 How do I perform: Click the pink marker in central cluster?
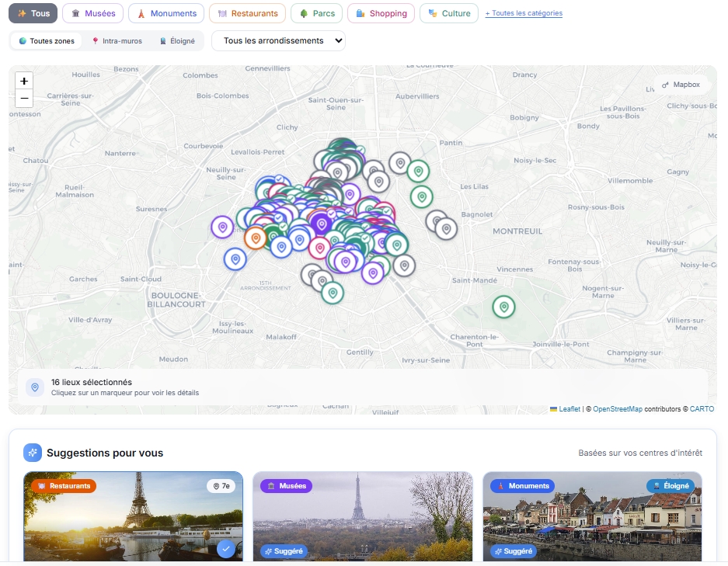point(319,248)
